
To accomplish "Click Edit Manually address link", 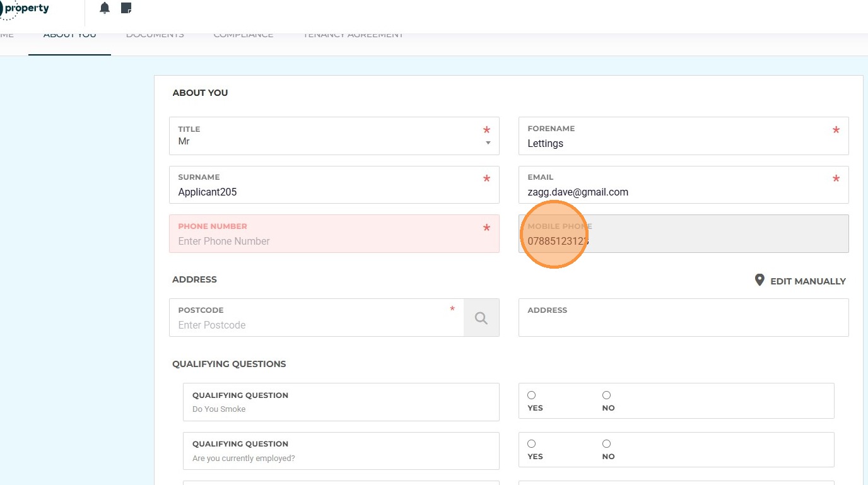I will [x=807, y=281].
